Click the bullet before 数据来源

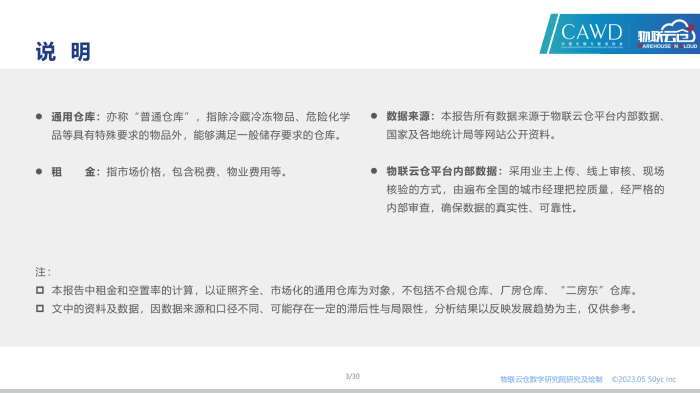pos(374,116)
